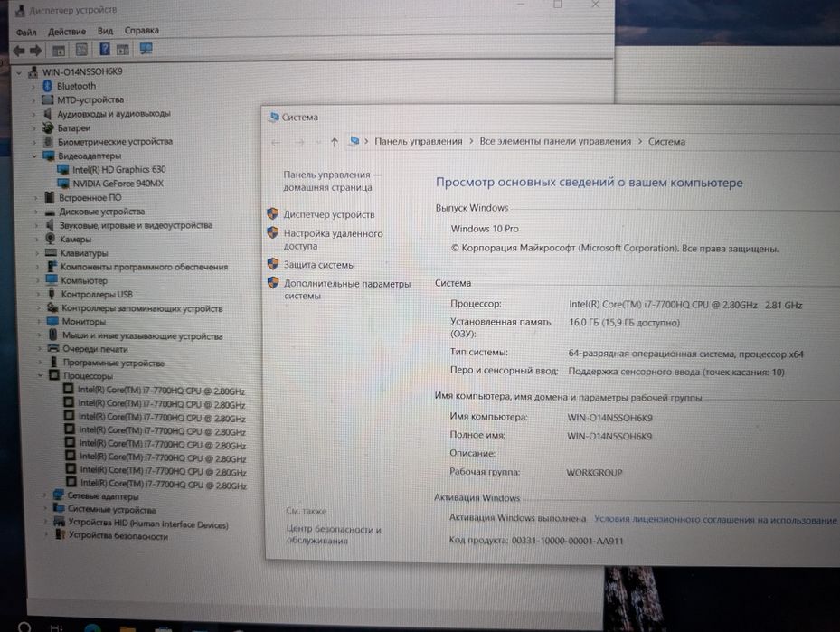
Task: Open Центр безопасности и обслуживания link
Action: [x=334, y=534]
